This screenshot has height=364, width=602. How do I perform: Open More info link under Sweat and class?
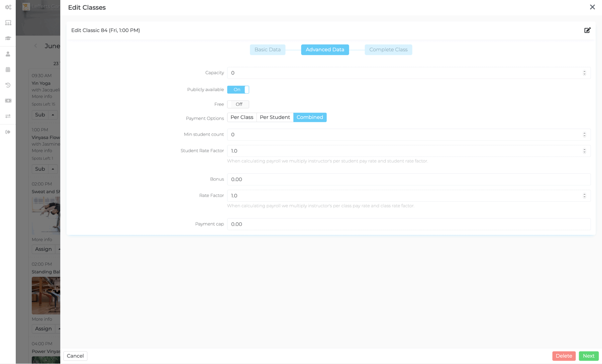(x=42, y=240)
